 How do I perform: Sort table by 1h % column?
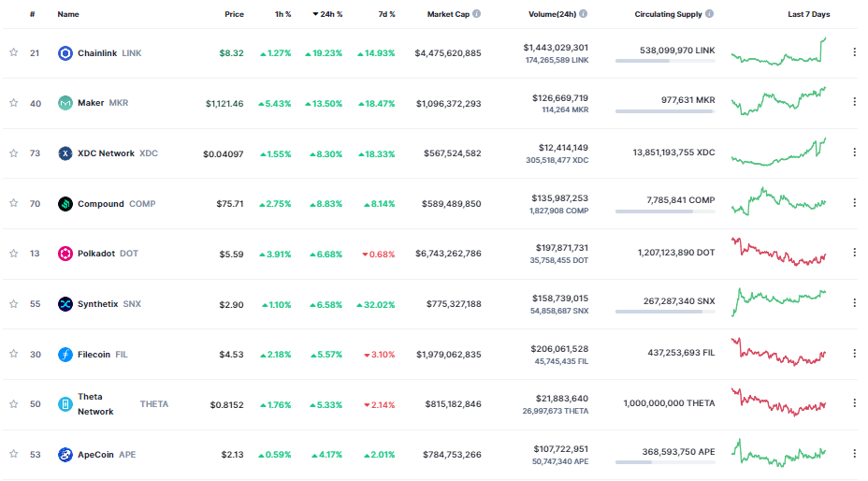click(282, 14)
